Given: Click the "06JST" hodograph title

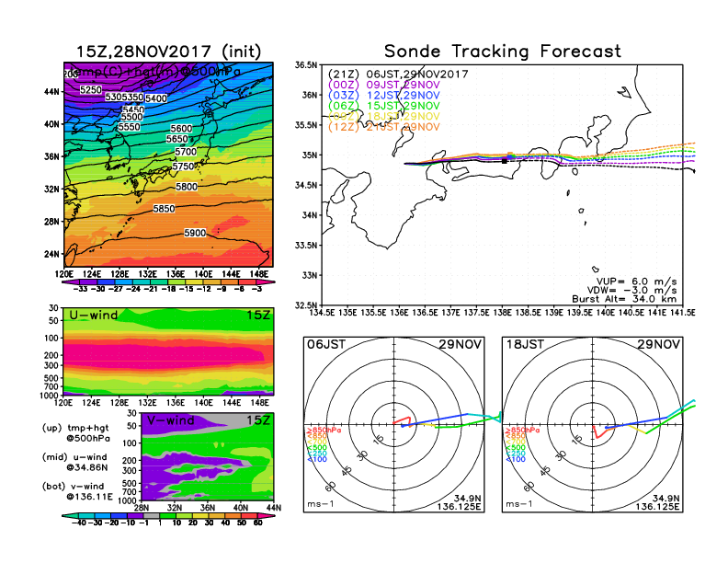Looking at the screenshot, I should (x=326, y=345).
